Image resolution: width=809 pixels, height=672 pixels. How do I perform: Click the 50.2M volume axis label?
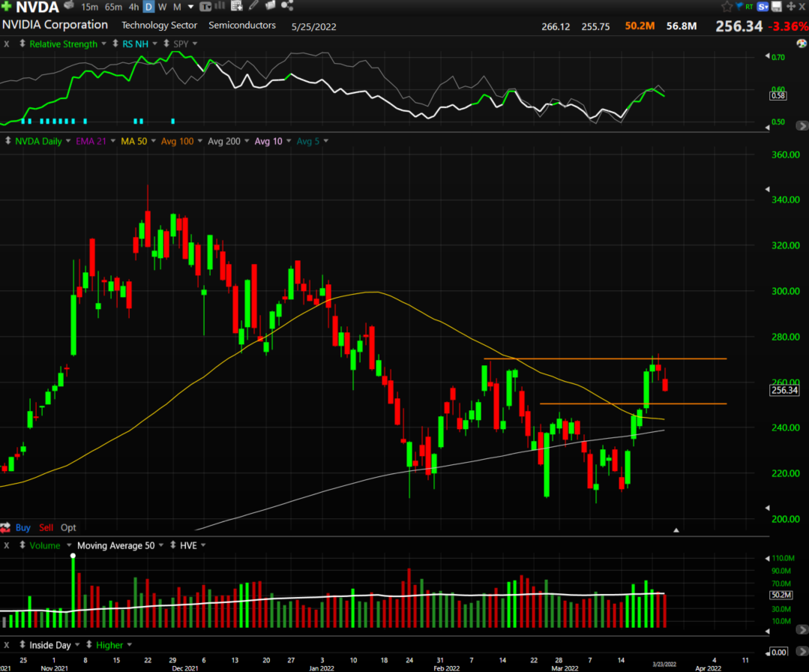click(781, 595)
